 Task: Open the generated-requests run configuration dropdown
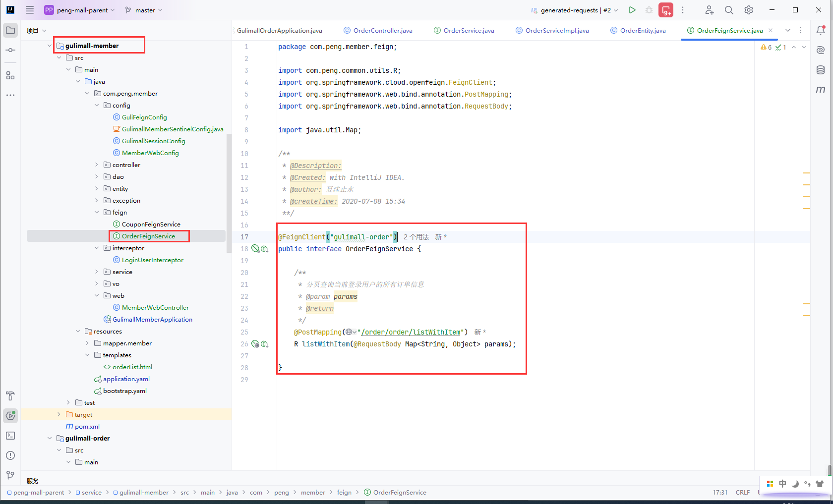click(574, 10)
